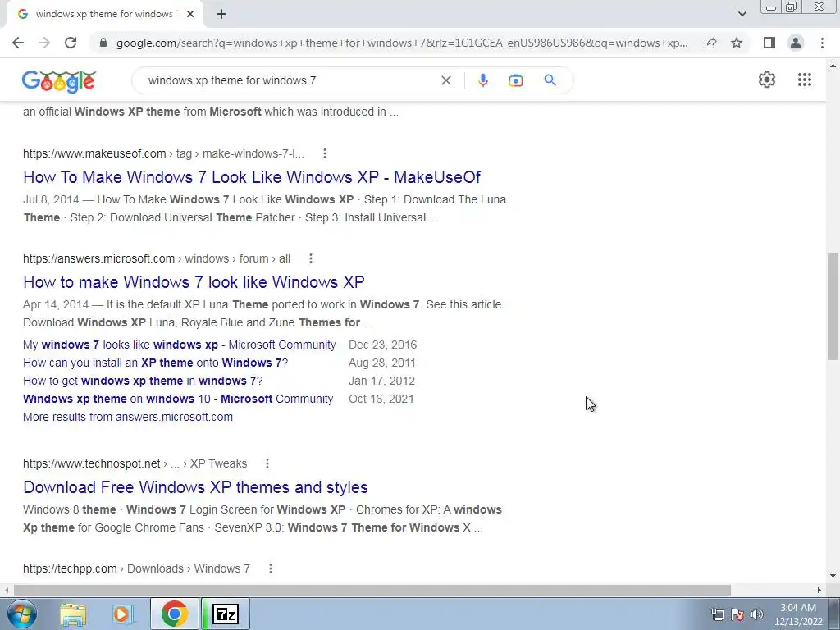
Task: Open more options for answers.microsoft.com result
Action: pyautogui.click(x=310, y=258)
